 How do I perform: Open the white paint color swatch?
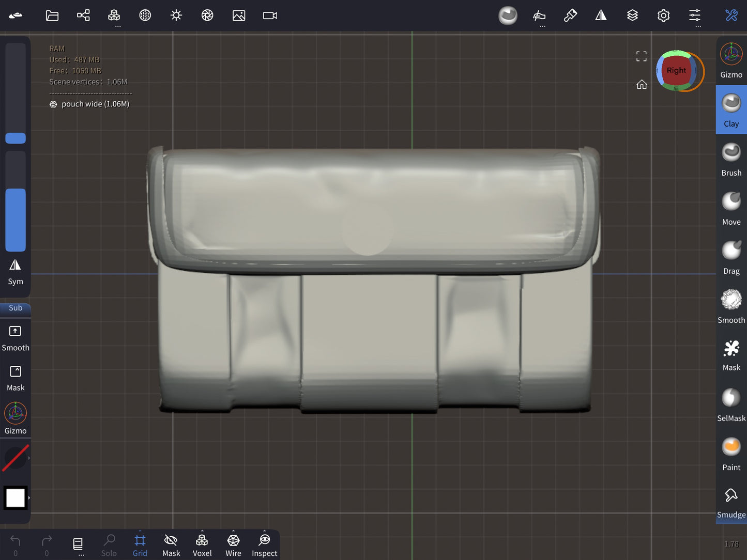[16, 498]
